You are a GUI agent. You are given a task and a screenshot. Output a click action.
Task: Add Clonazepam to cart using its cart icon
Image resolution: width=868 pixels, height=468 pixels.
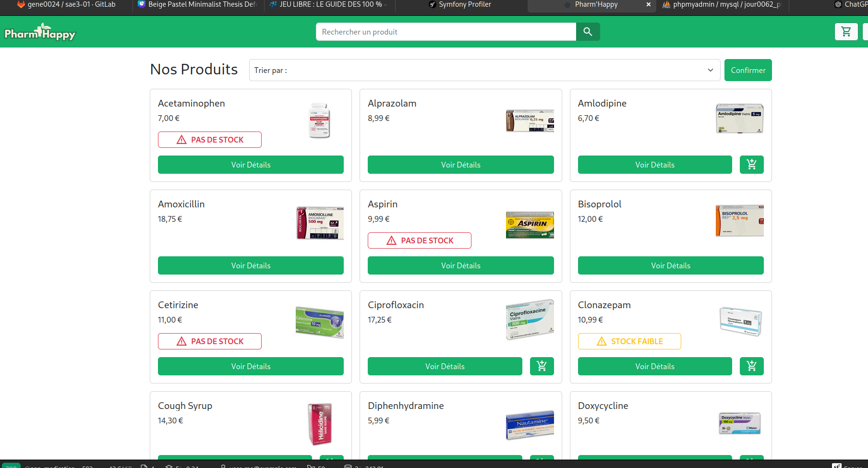click(x=751, y=366)
